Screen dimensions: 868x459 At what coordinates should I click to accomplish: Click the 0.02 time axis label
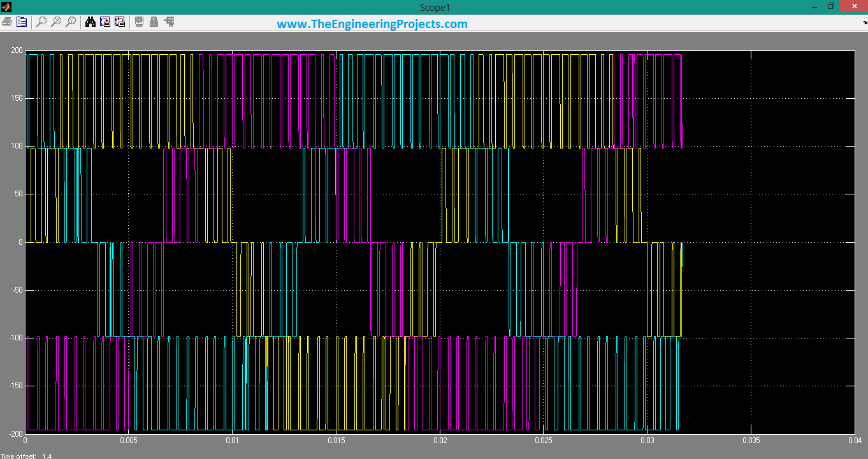pos(440,441)
